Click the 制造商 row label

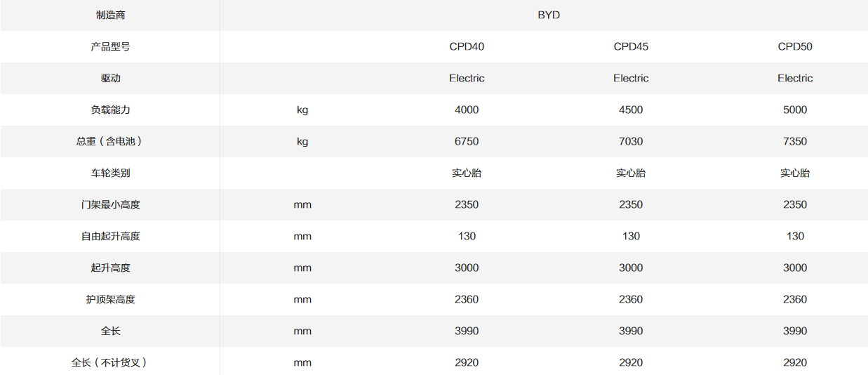coord(110,15)
